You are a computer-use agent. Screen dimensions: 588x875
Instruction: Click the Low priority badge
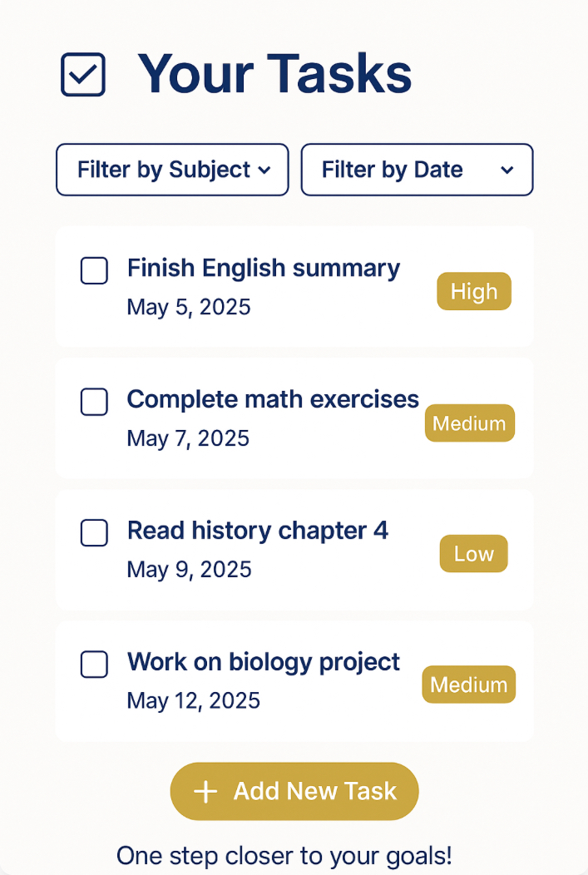coord(474,554)
